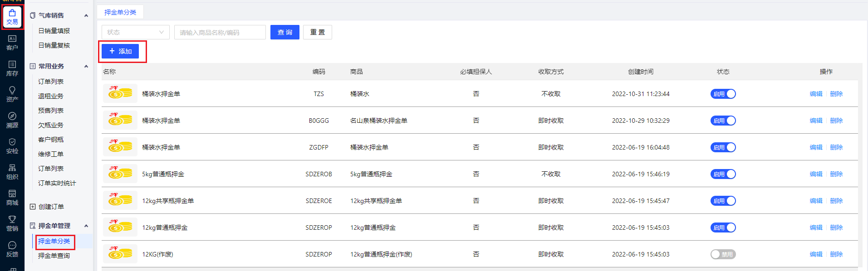This screenshot has height=271, width=868.
Task: Select the 安检 shield icon
Action: 12,146
